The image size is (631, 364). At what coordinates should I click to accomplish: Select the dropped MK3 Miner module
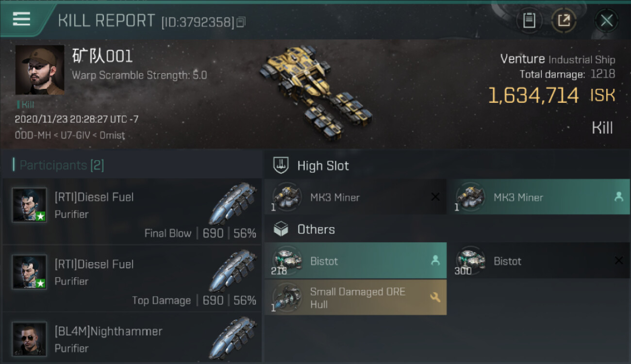coord(539,197)
